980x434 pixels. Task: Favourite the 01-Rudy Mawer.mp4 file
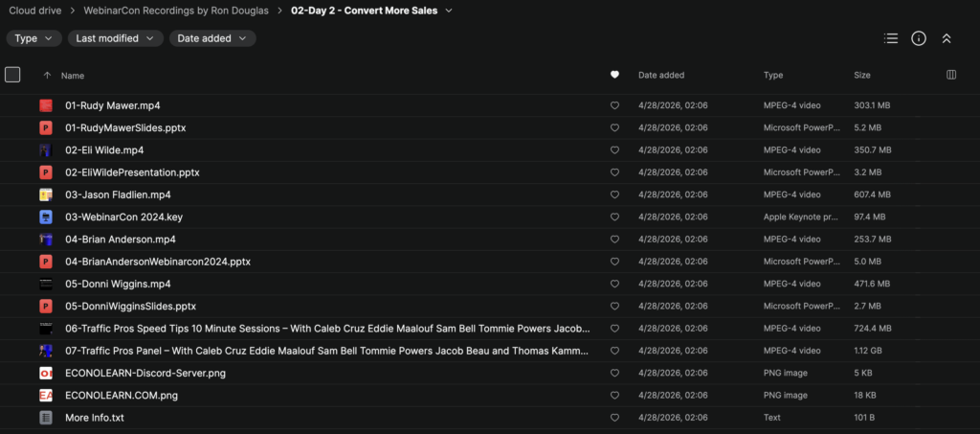(x=614, y=105)
